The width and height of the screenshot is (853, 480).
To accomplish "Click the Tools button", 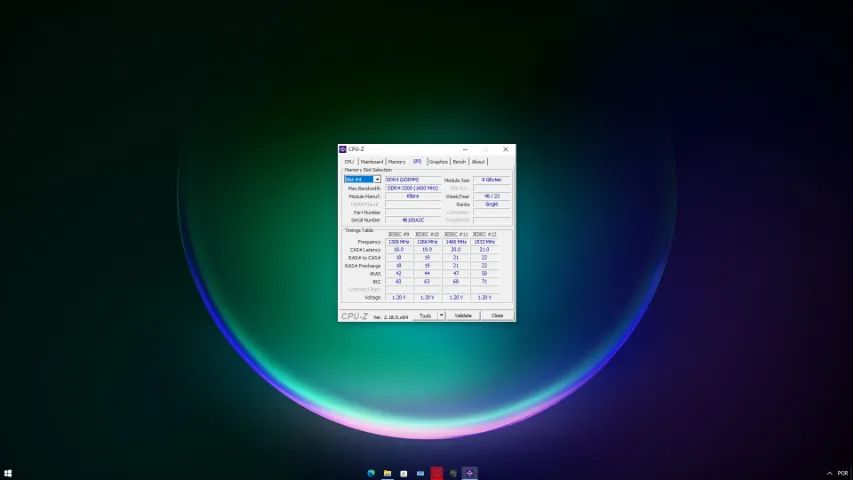I will point(425,316).
